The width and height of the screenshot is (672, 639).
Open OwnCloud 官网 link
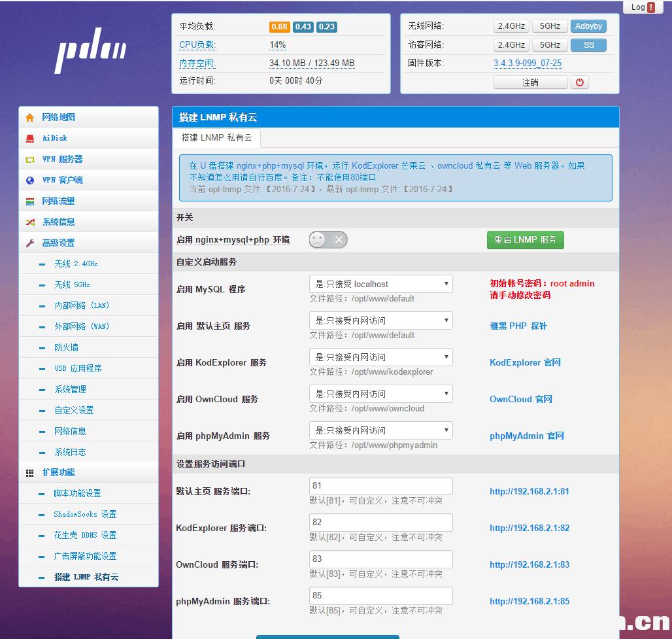[521, 399]
